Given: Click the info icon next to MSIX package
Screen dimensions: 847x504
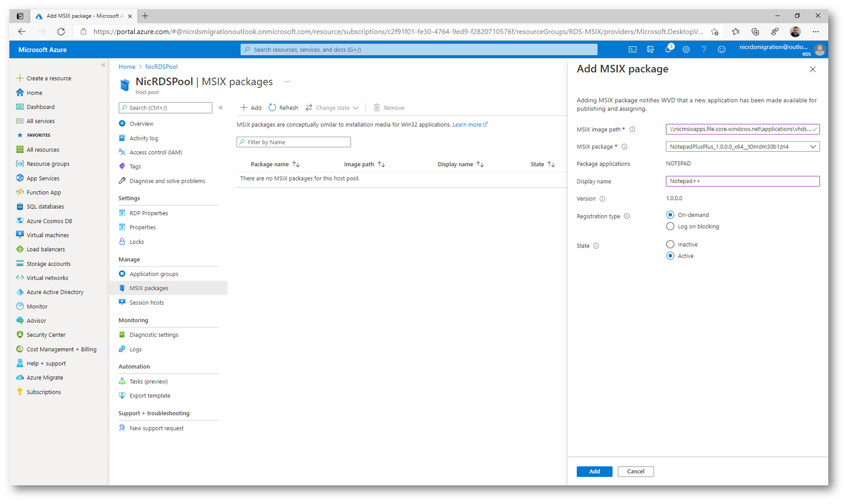Looking at the screenshot, I should click(x=624, y=146).
